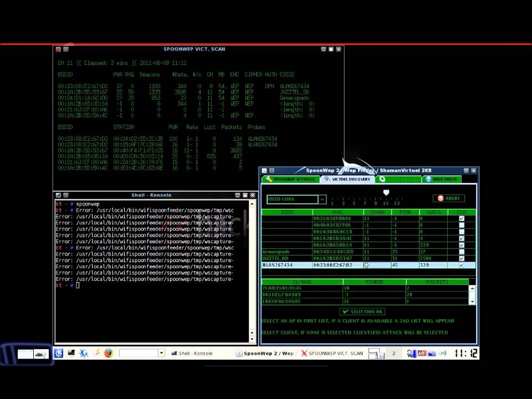The image size is (532, 399).
Task: Sort the list by DATA column header
Action: pos(433,212)
